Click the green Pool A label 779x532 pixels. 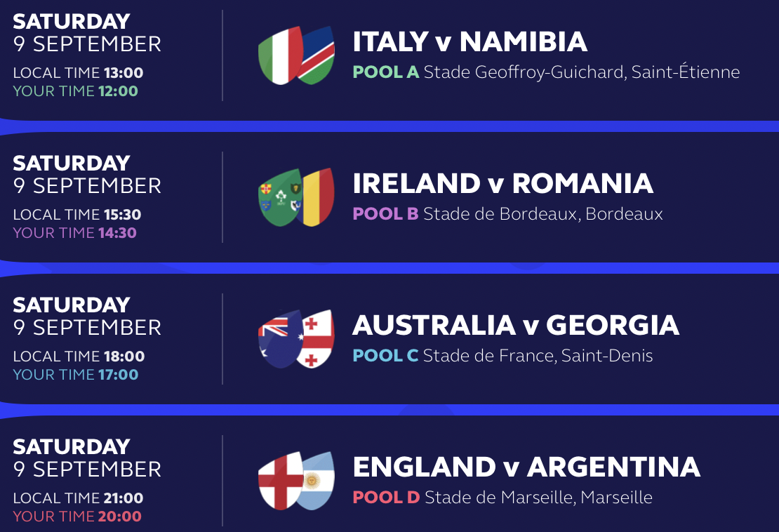coord(386,72)
